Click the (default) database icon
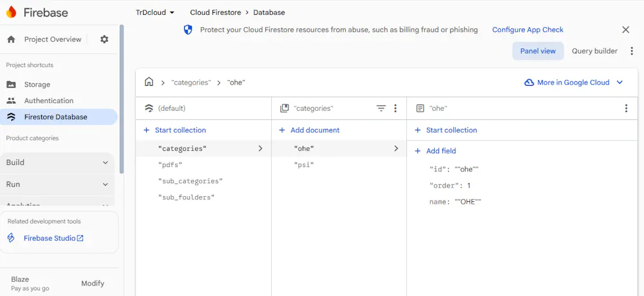The height and width of the screenshot is (296, 644). pos(149,108)
